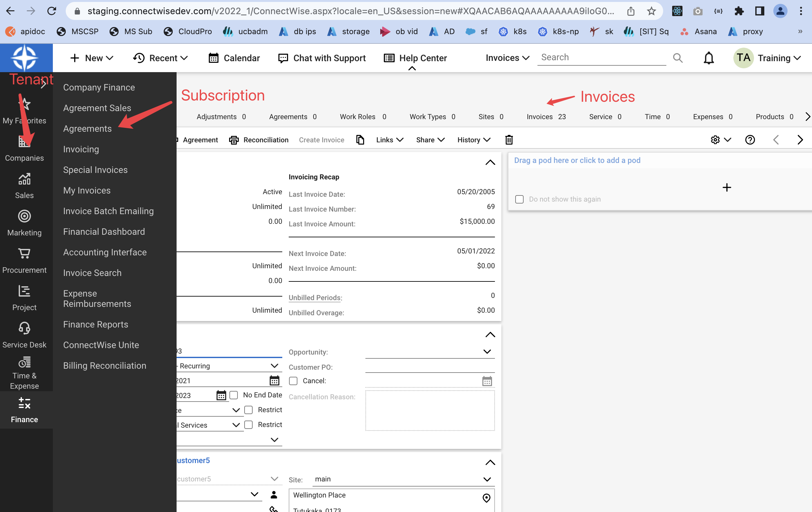Open the help question mark icon
The width and height of the screenshot is (812, 512).
[749, 139]
